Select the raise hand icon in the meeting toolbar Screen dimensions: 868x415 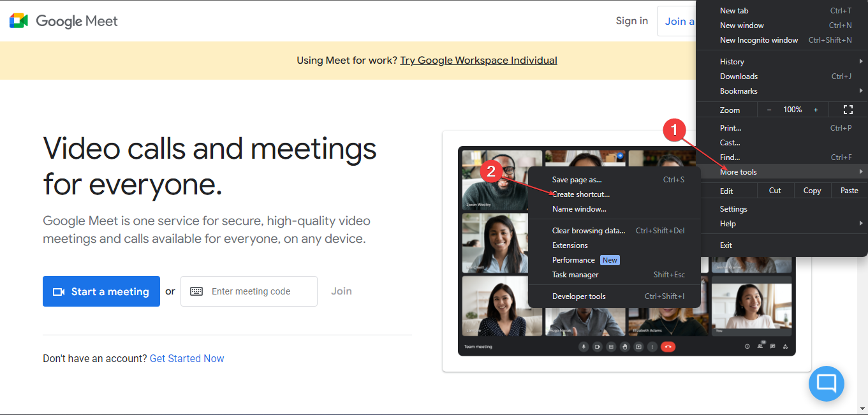click(x=625, y=346)
